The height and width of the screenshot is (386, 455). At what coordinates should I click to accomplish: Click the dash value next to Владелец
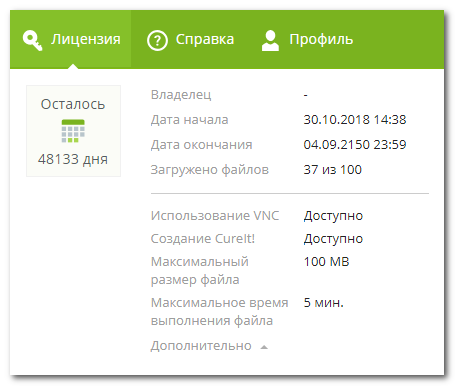click(x=305, y=95)
